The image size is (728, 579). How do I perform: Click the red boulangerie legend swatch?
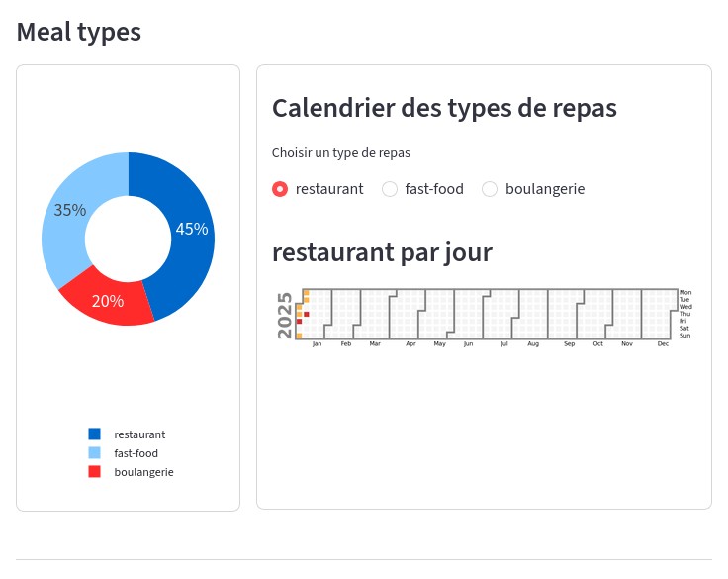94,472
